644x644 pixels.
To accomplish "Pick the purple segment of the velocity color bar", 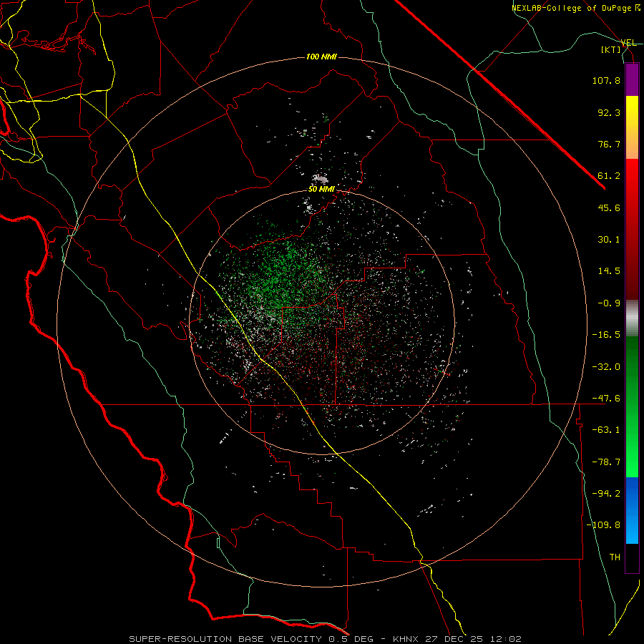I will pyautogui.click(x=632, y=79).
